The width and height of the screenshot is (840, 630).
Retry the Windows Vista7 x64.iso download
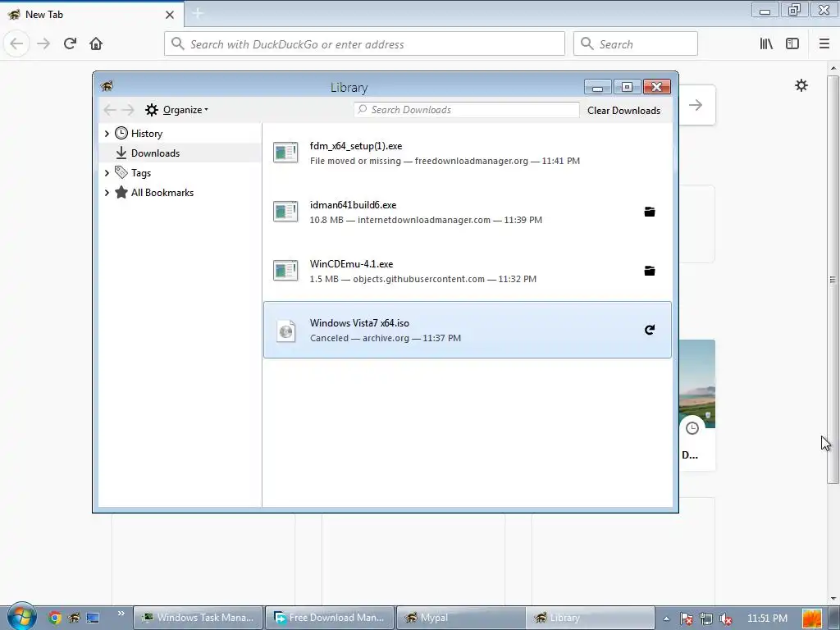650,330
